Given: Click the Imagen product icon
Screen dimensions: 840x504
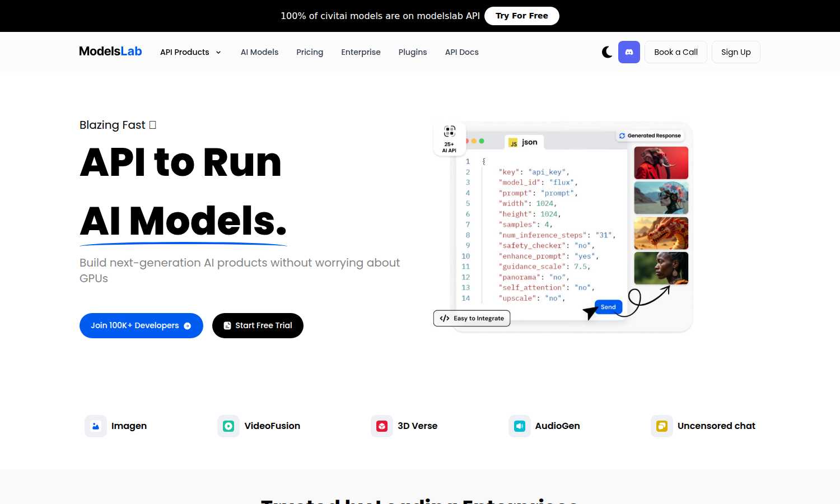Looking at the screenshot, I should [96, 426].
